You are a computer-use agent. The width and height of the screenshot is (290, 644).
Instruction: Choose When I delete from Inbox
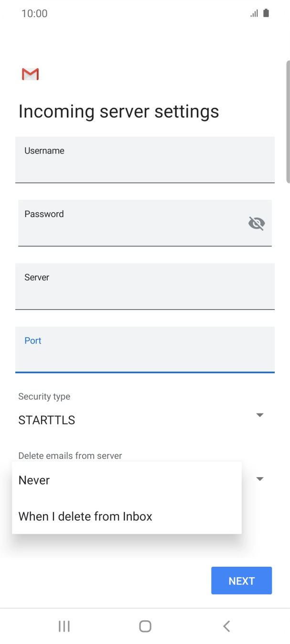[x=85, y=516]
